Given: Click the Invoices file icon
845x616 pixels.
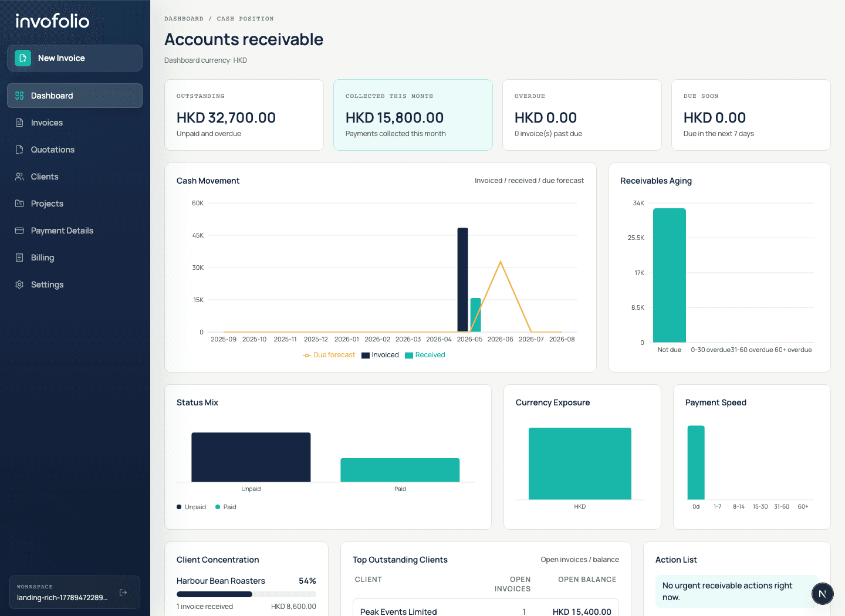Looking at the screenshot, I should tap(19, 123).
